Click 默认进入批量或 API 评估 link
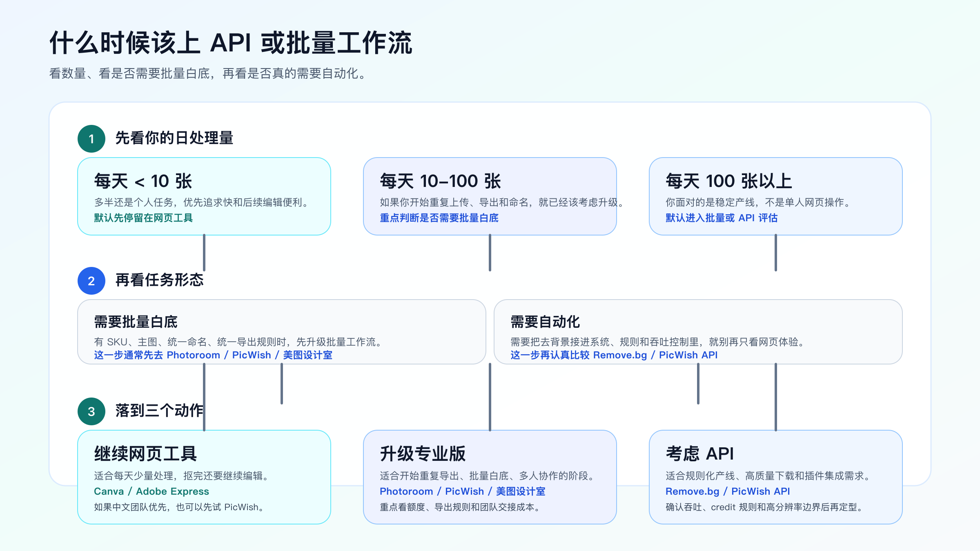Viewport: 980px width, 551px height. [722, 218]
